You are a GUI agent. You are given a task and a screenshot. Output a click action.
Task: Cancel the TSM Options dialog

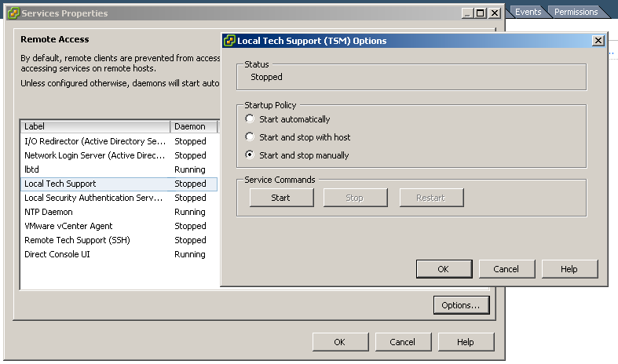pos(506,269)
